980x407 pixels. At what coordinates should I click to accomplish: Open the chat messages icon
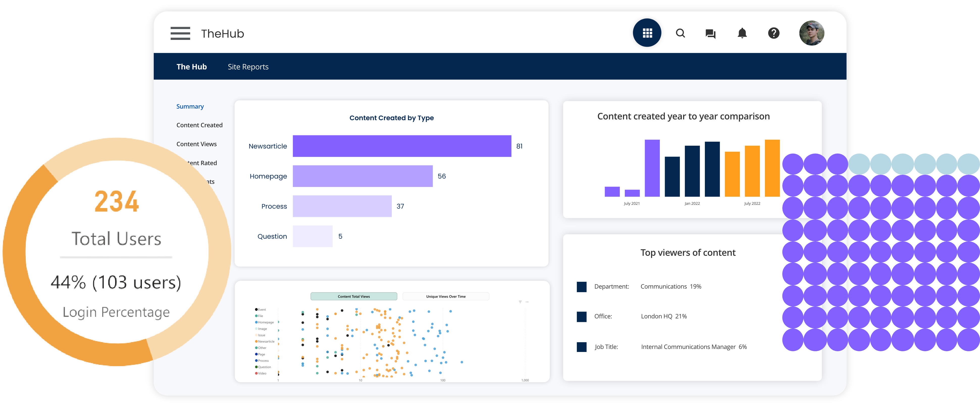710,34
